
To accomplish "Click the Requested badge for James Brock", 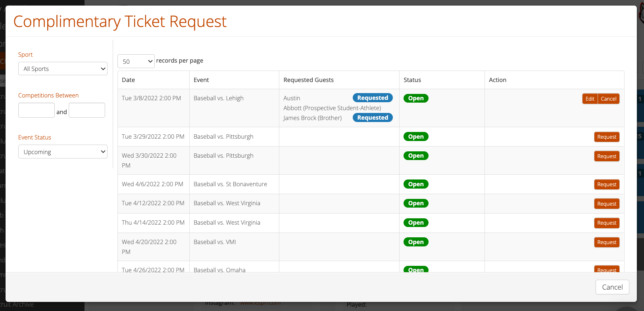I will click(373, 118).
